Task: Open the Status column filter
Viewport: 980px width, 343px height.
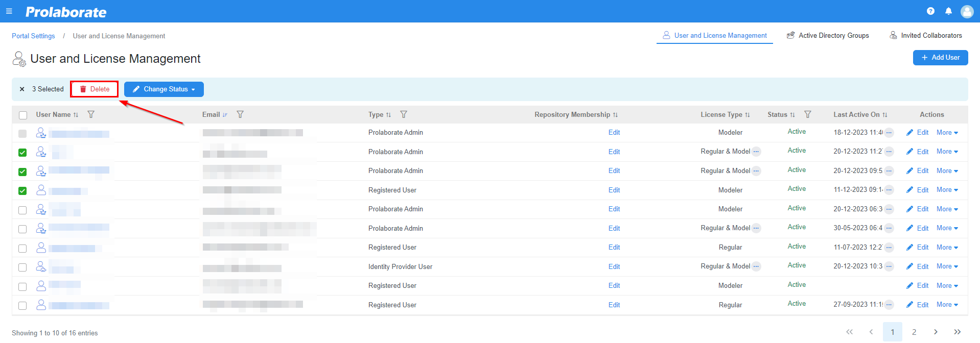Action: [808, 114]
